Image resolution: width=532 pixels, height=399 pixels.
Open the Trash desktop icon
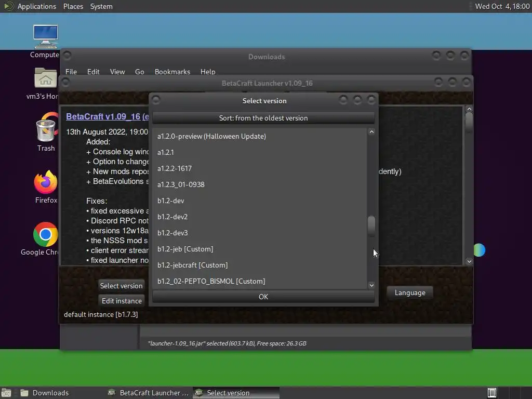[46, 130]
